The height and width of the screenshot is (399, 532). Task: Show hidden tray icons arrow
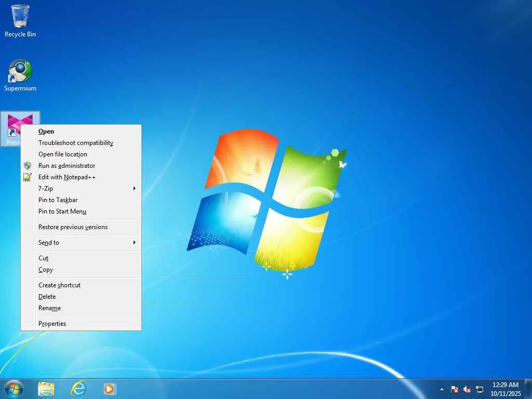point(442,389)
